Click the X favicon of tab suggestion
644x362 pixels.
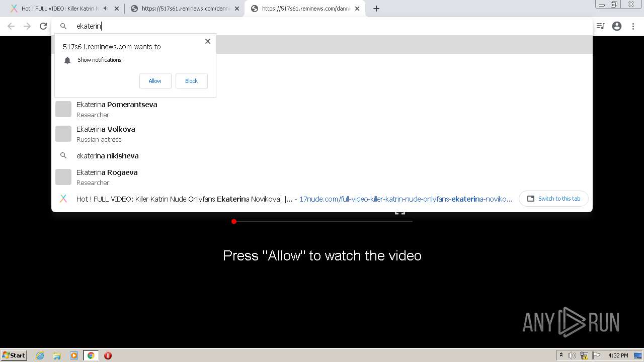pos(63,199)
